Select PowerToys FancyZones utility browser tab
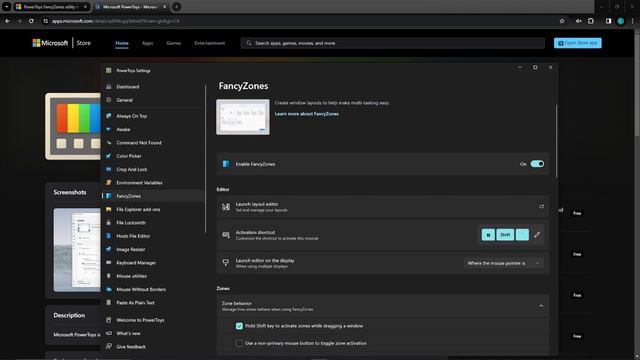640x360 pixels. point(51,7)
